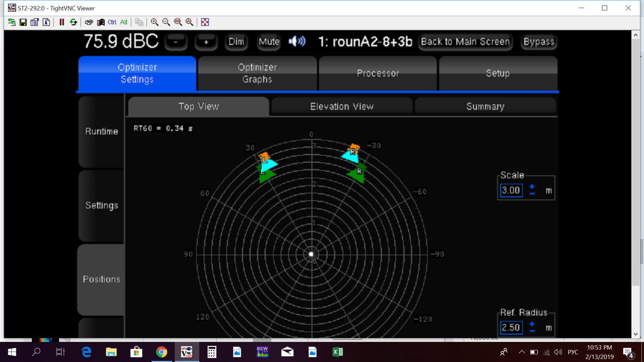Send Ctrl+Alt+Del with the keys icon

(89, 22)
